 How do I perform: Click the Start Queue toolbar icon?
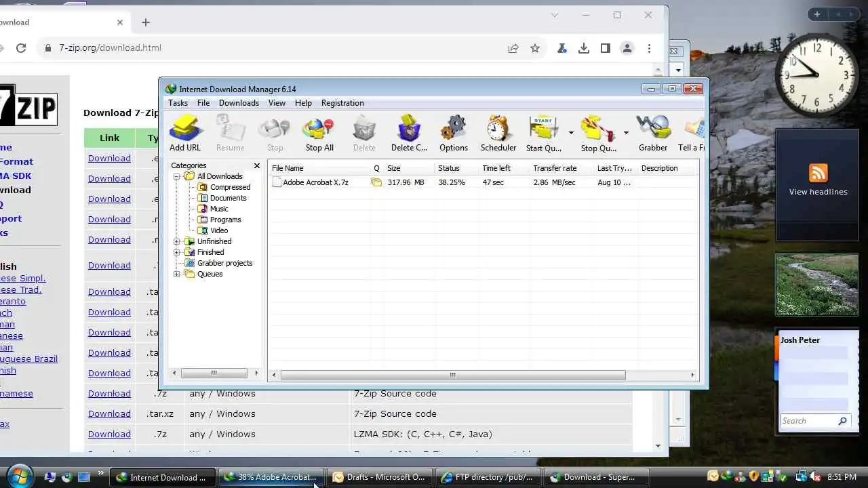544,134
